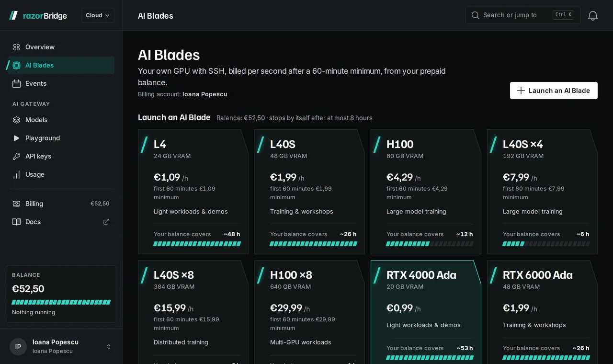The height and width of the screenshot is (364, 613).
Task: Click the Playground play icon
Action: 16,138
